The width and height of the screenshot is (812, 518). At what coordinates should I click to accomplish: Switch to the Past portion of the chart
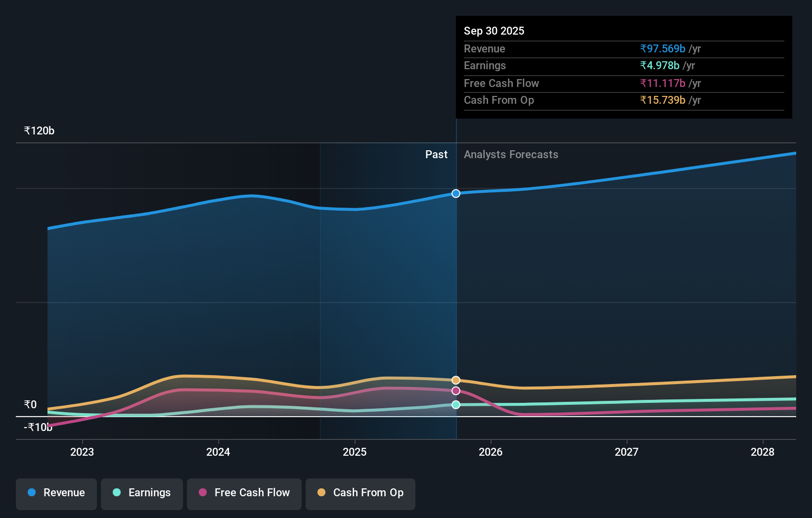click(x=436, y=154)
